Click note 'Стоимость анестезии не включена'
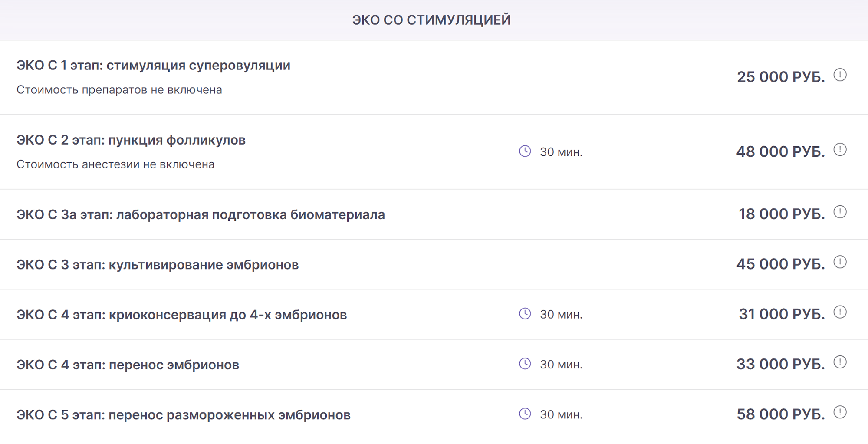868x444 pixels. 115,164
